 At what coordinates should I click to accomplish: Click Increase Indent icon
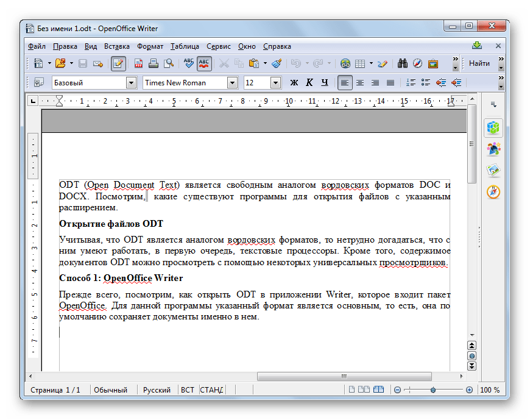[x=456, y=82]
